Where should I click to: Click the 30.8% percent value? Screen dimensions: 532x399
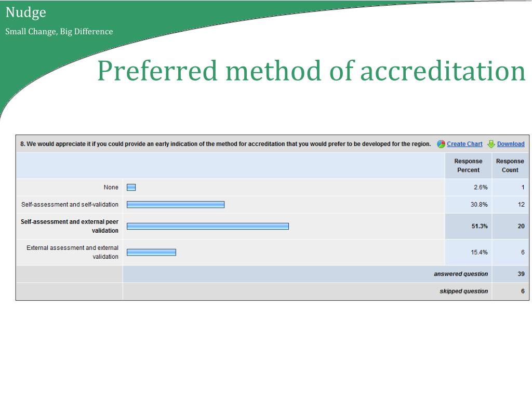tap(478, 205)
